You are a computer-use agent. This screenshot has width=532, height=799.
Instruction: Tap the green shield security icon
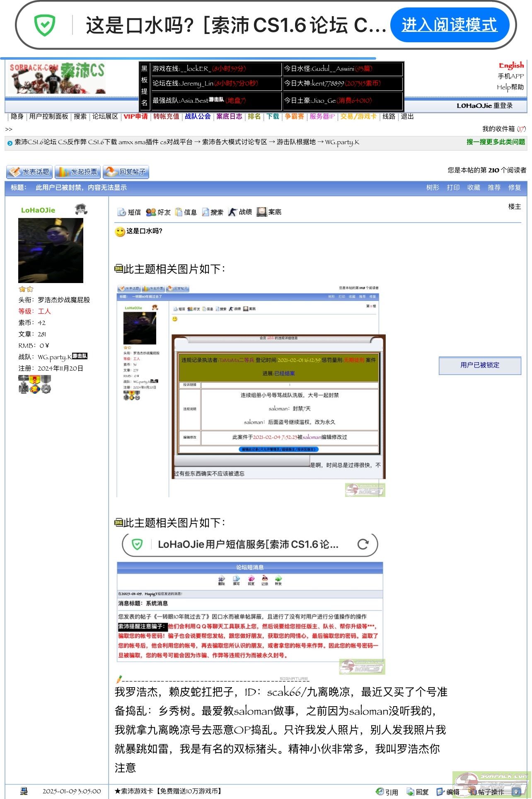pos(45,25)
